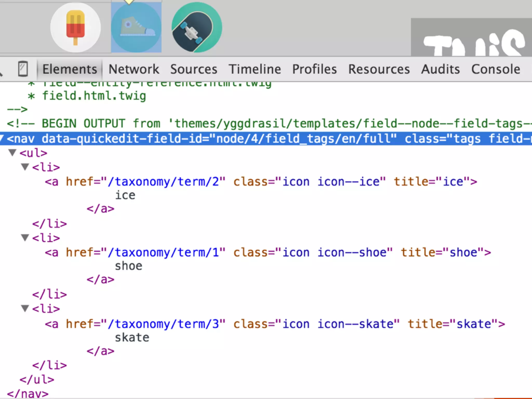Click the skateboard tag icon

click(x=197, y=27)
